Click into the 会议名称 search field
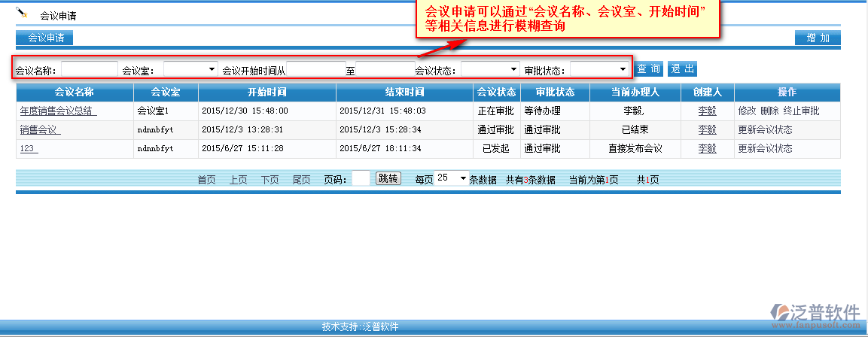Viewport: 868px width, 337px height. coord(89,69)
